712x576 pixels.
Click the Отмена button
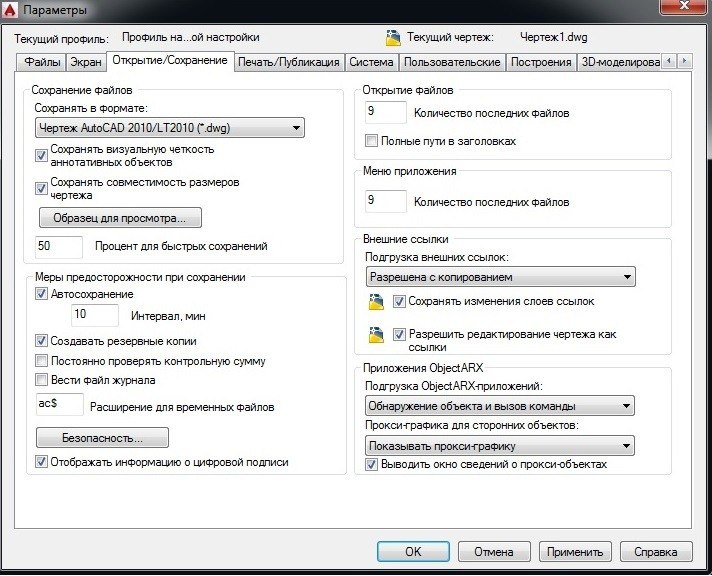coord(494,551)
